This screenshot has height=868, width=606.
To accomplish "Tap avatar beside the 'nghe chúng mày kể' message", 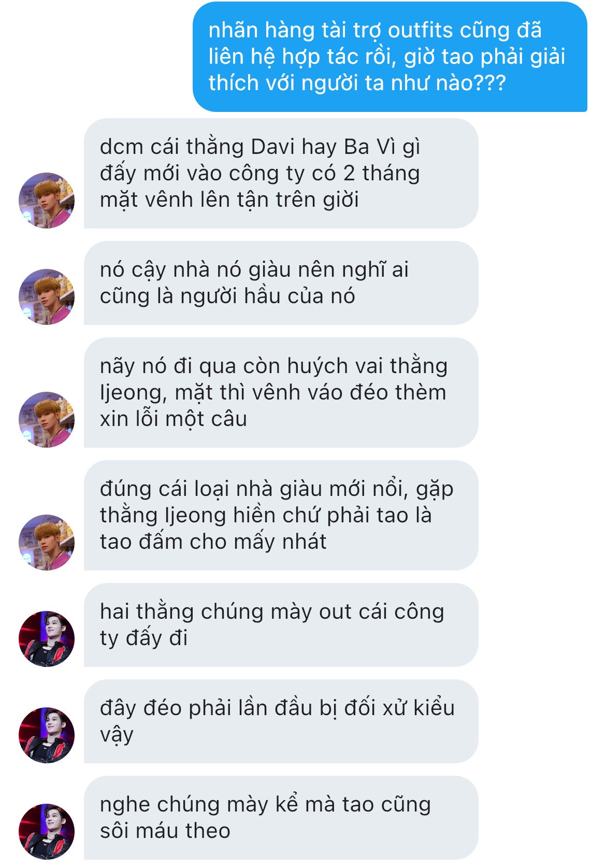I will [47, 832].
